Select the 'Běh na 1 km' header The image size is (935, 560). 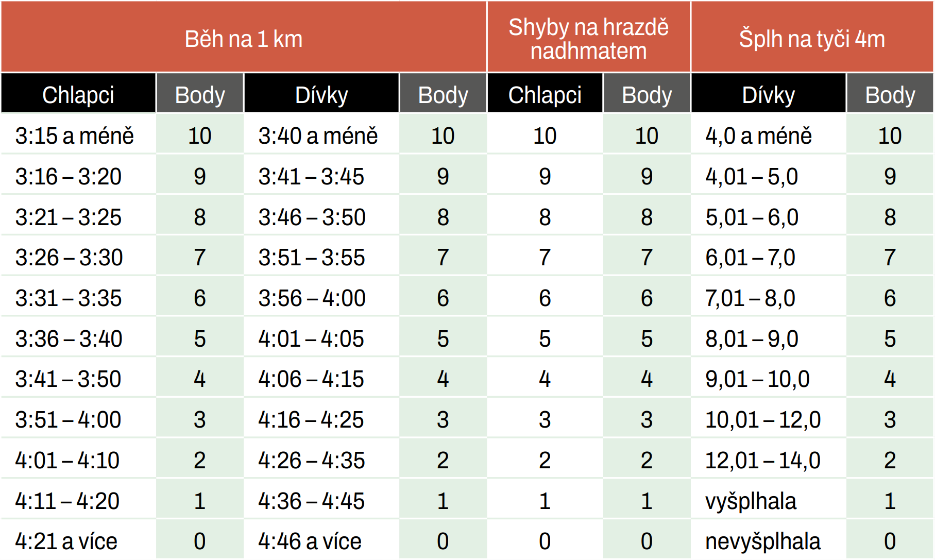(x=244, y=37)
